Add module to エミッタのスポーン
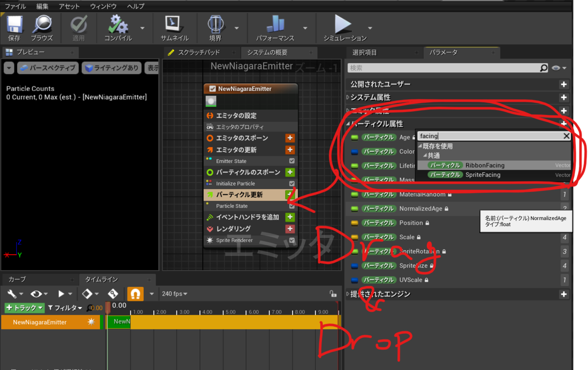The height and width of the screenshot is (370, 588). [290, 138]
